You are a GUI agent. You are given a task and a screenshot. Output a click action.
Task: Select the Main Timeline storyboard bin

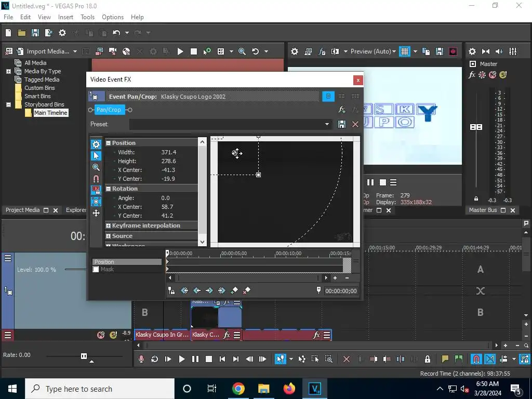click(50, 113)
